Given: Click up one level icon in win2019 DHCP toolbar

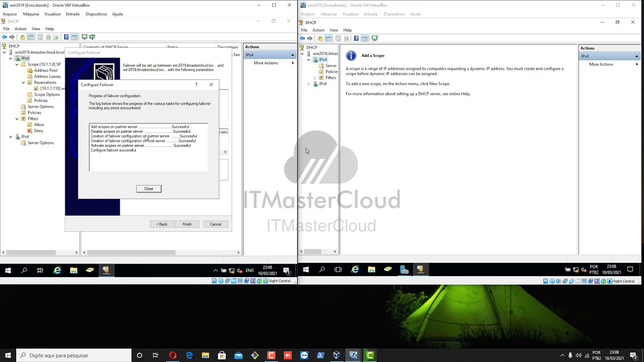Looking at the screenshot, I should (x=22, y=37).
